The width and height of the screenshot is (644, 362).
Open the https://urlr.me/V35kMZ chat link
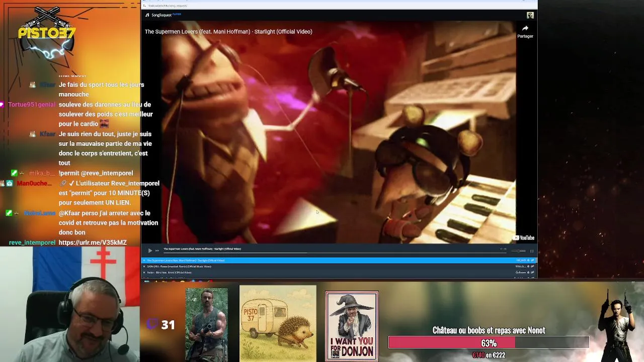pyautogui.click(x=93, y=242)
